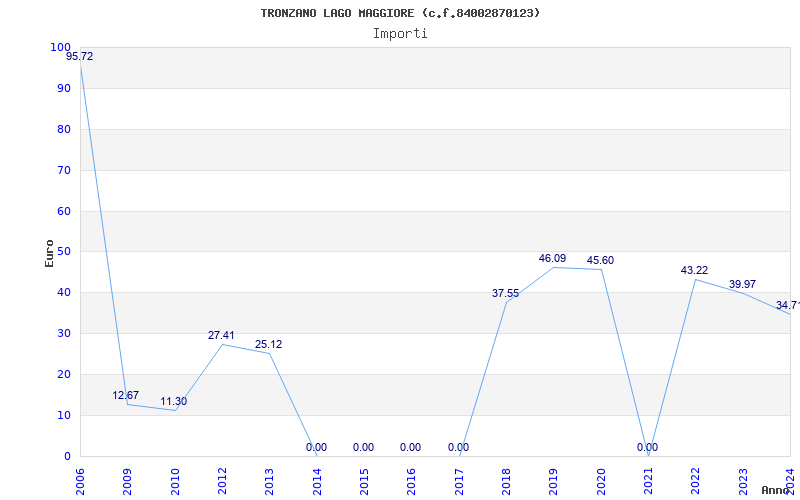Select the 25.12 data label
Screen dimensions: 800x500
[268, 345]
